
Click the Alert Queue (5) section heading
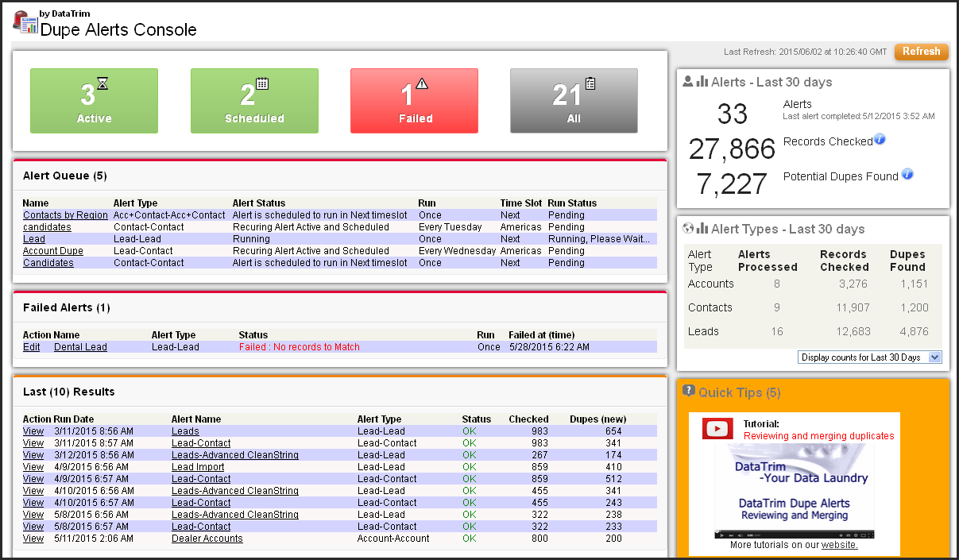pos(65,176)
